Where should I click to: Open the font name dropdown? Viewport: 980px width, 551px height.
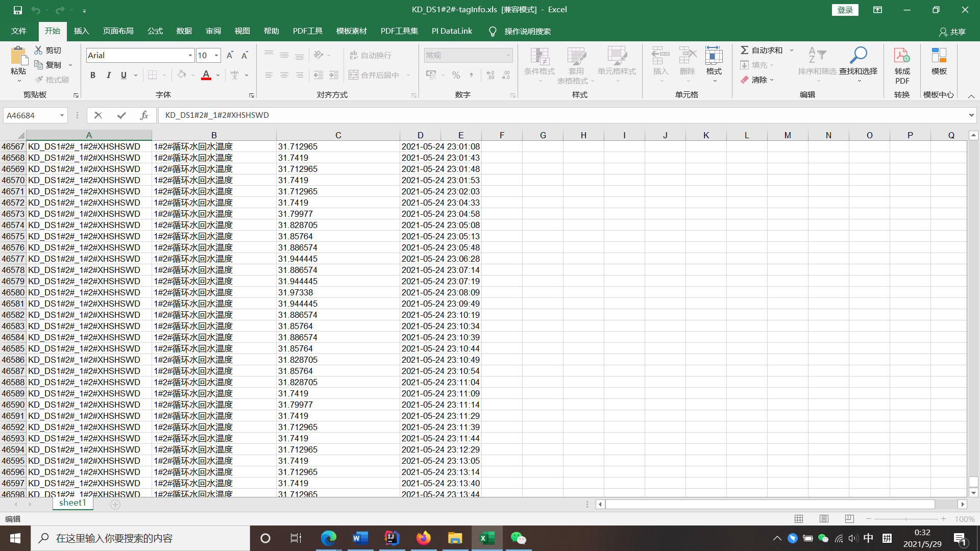pos(190,55)
